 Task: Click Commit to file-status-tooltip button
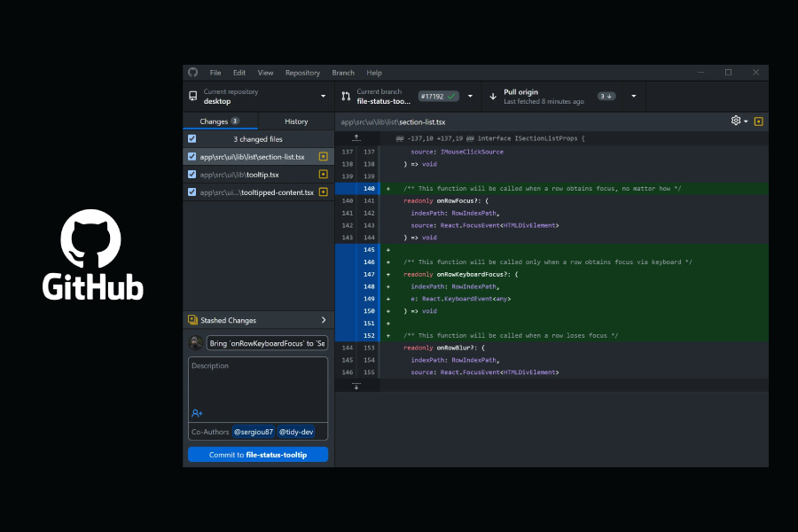click(258, 455)
